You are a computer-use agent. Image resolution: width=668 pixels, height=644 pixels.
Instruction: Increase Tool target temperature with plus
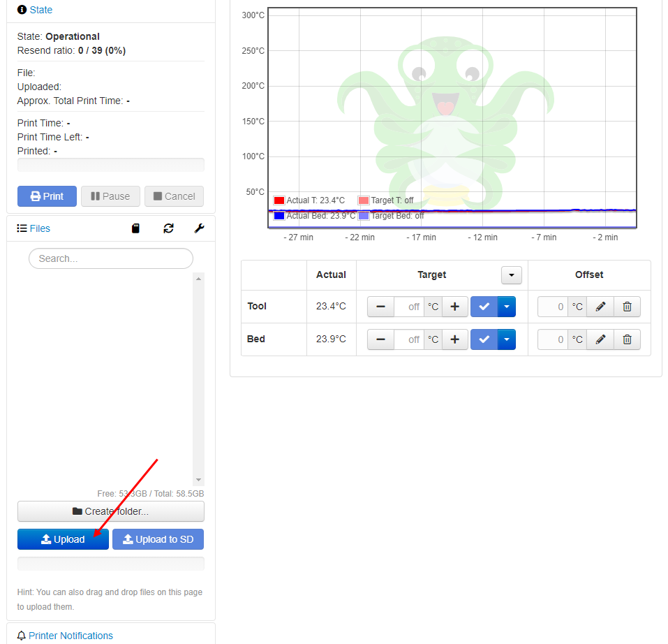pos(455,307)
